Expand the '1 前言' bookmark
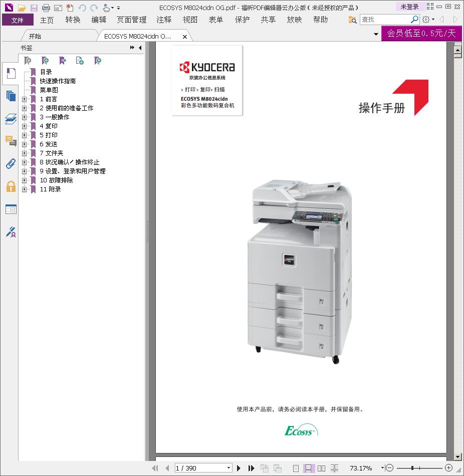This screenshot has height=476, width=464. 24,99
